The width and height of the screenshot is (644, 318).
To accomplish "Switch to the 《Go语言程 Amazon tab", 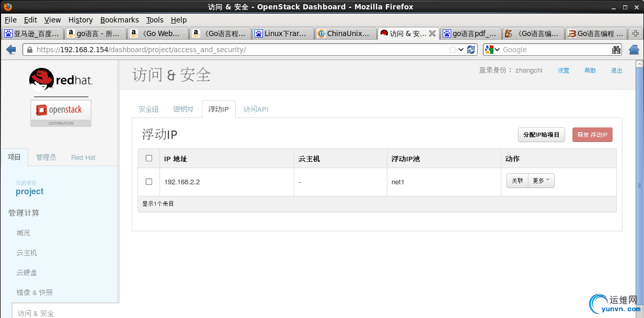I will (220, 33).
